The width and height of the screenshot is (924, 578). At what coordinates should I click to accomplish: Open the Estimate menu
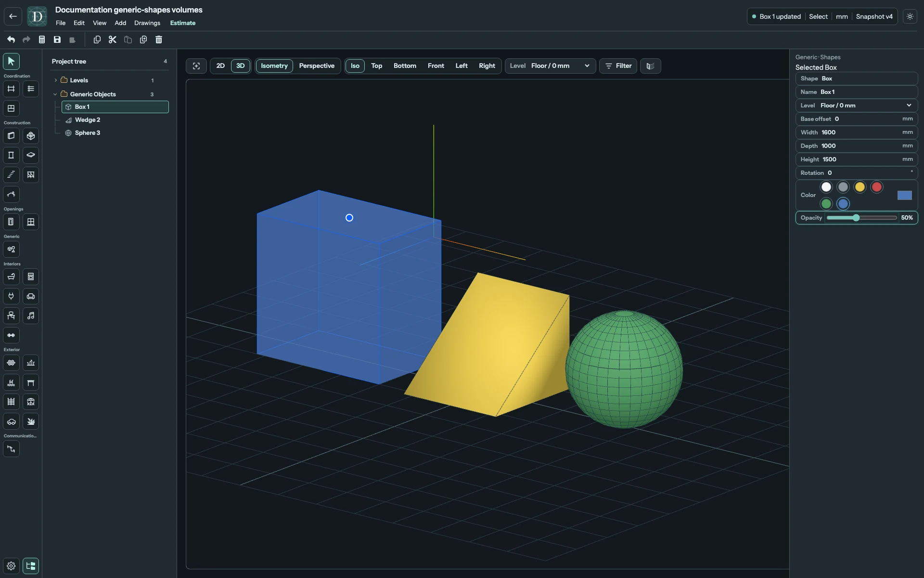[x=183, y=23]
